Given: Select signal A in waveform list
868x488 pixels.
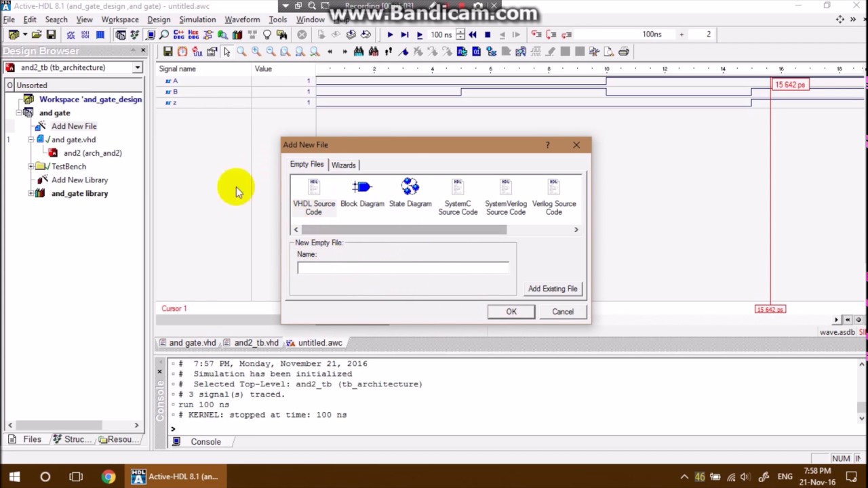Looking at the screenshot, I should pyautogui.click(x=175, y=81).
